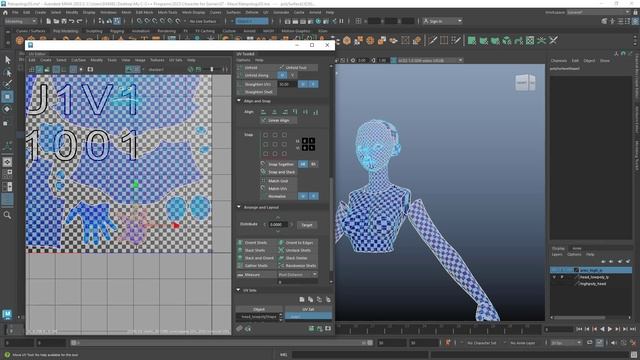Open Textures menu in UV Editor
The width and height of the screenshot is (640, 360).
click(x=157, y=60)
